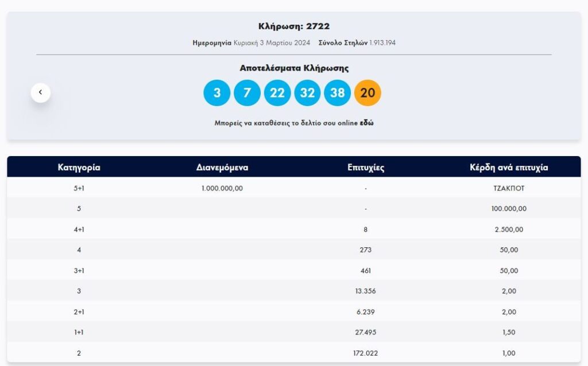The image size is (588, 366).
Task: Select the blue ball number 32
Action: point(307,93)
